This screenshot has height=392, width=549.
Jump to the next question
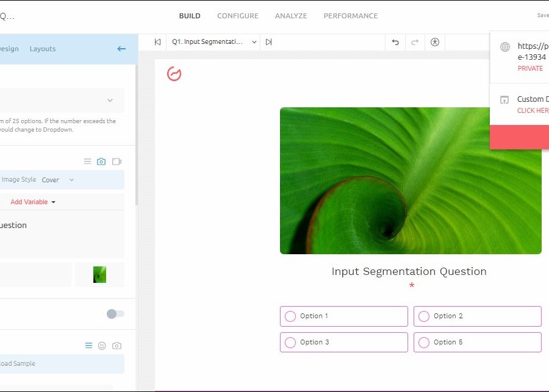tap(268, 42)
